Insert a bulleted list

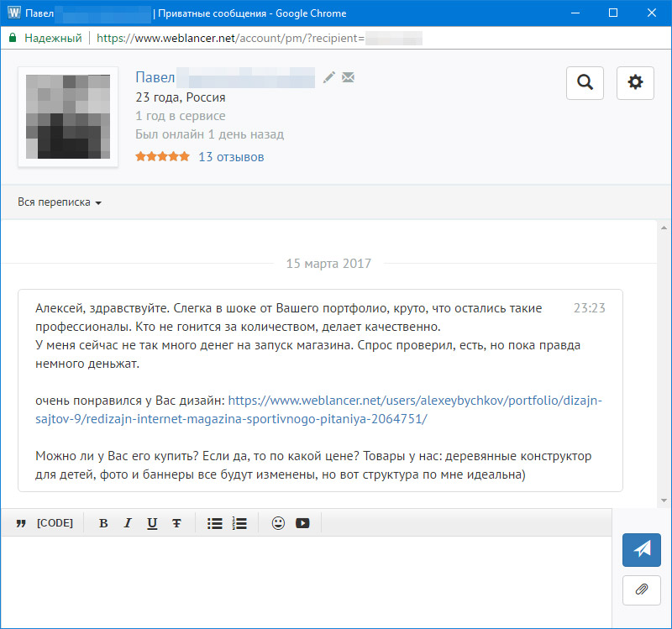(215, 523)
